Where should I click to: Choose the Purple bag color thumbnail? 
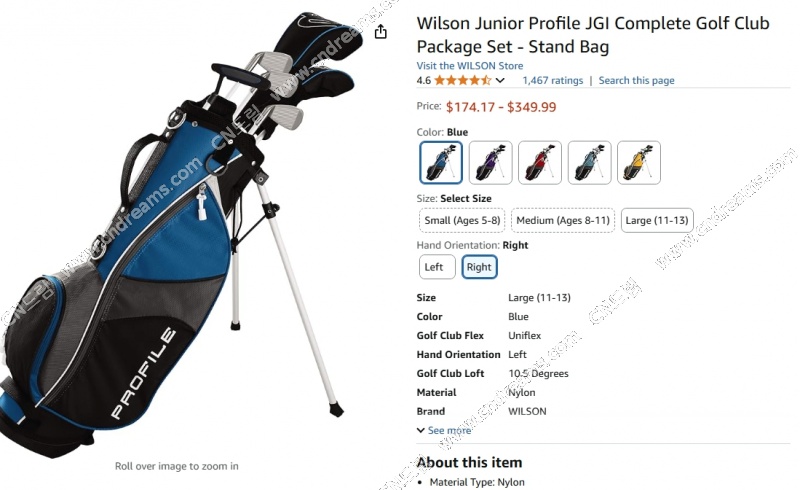(x=490, y=163)
